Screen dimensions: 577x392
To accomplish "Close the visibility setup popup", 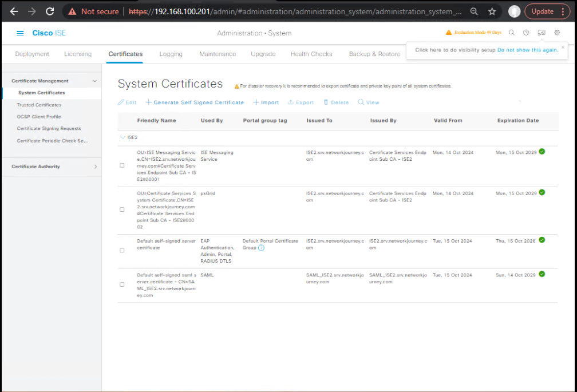I will [x=563, y=47].
